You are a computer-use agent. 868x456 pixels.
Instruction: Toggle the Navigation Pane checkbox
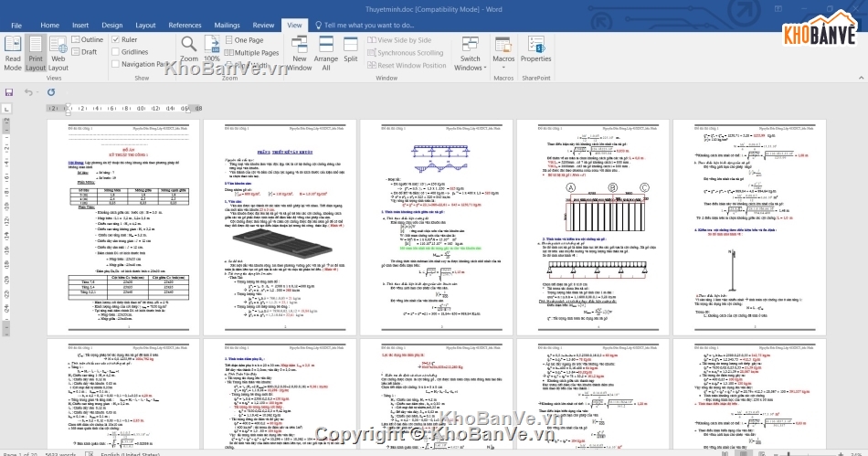115,64
